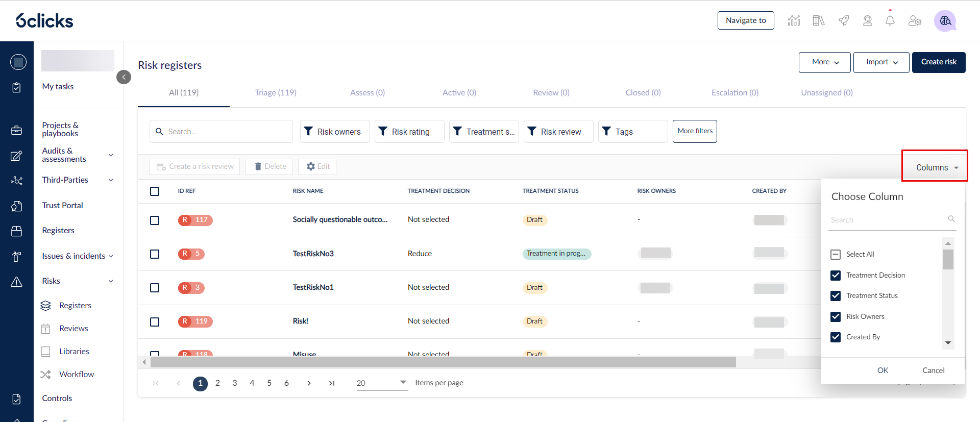This screenshot has height=422, width=980.
Task: Click the warning triangle icon in left rail
Action: coord(16,282)
